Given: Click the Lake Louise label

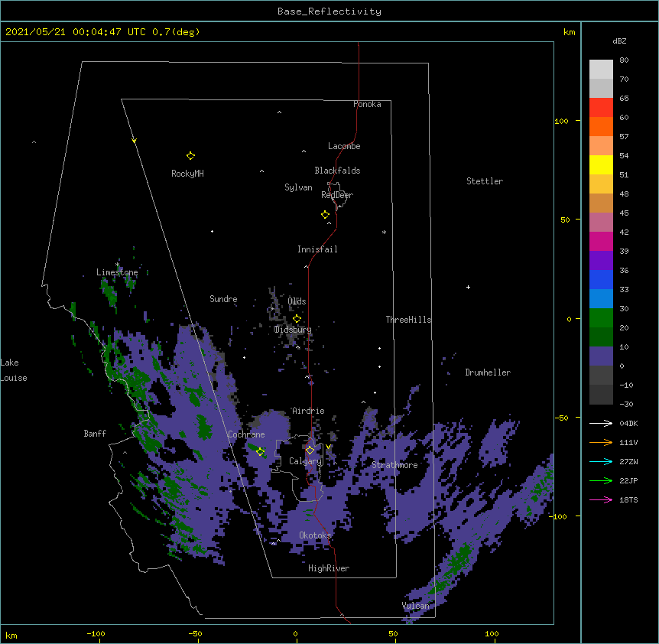Looking at the screenshot, I should pos(14,370).
